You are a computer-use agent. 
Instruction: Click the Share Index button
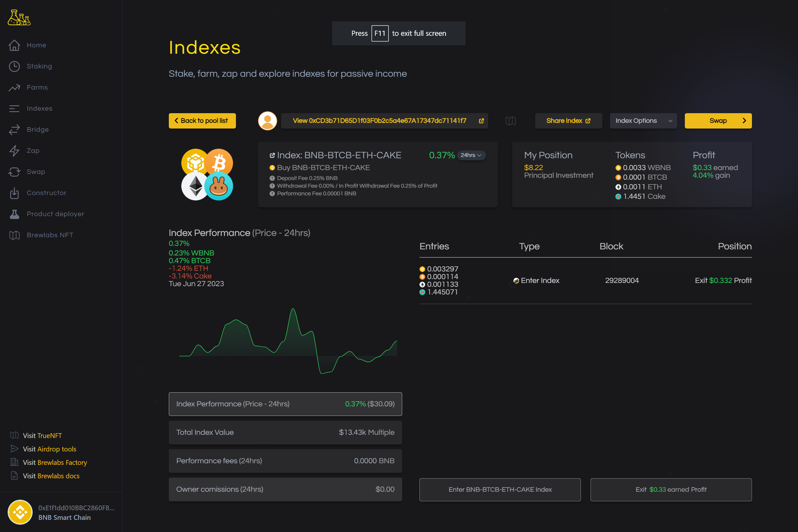(x=568, y=121)
